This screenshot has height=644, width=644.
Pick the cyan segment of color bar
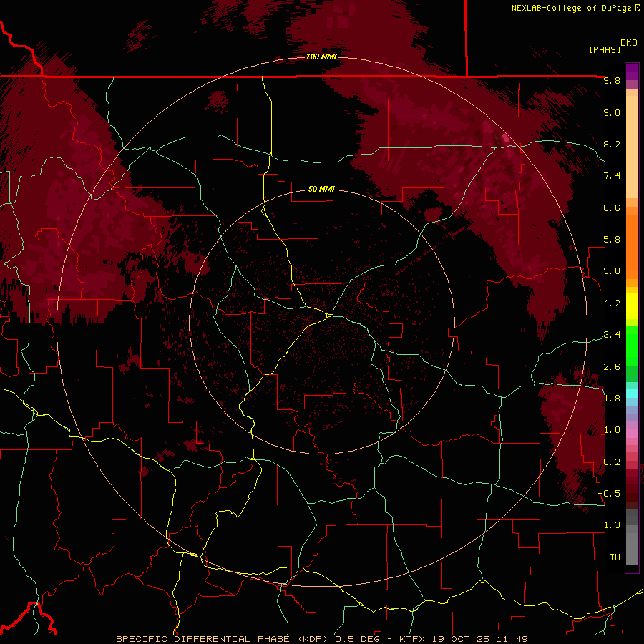point(632,394)
